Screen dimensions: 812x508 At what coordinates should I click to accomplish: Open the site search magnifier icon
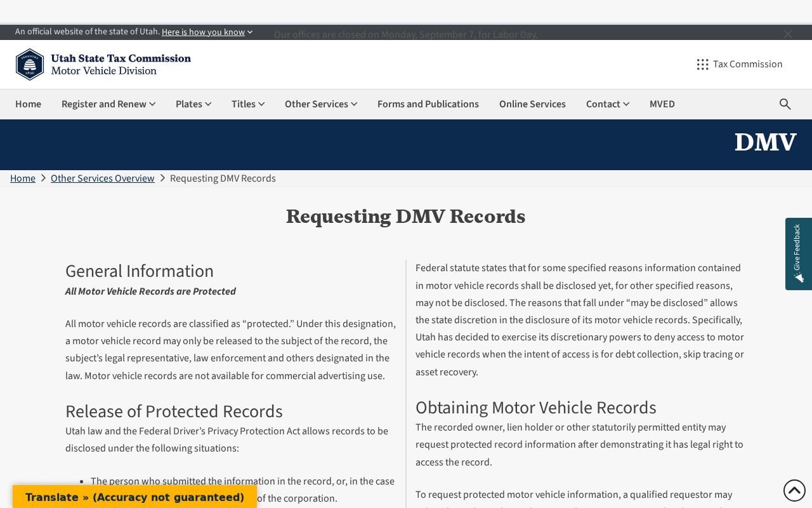(785, 104)
